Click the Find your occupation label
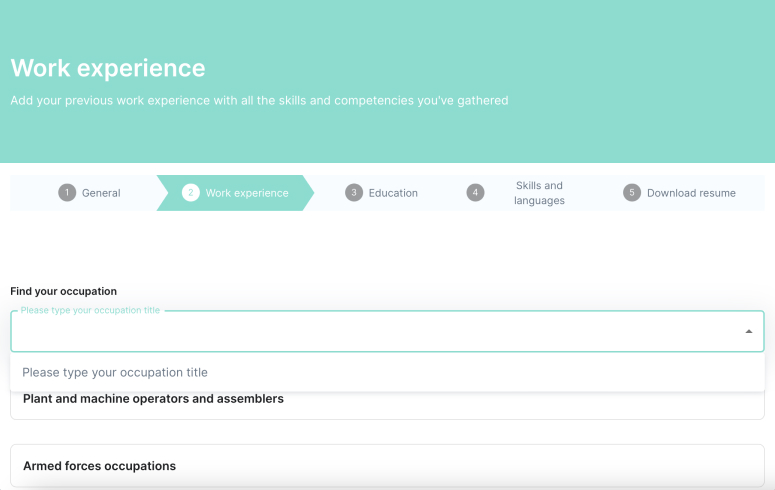 [x=63, y=291]
